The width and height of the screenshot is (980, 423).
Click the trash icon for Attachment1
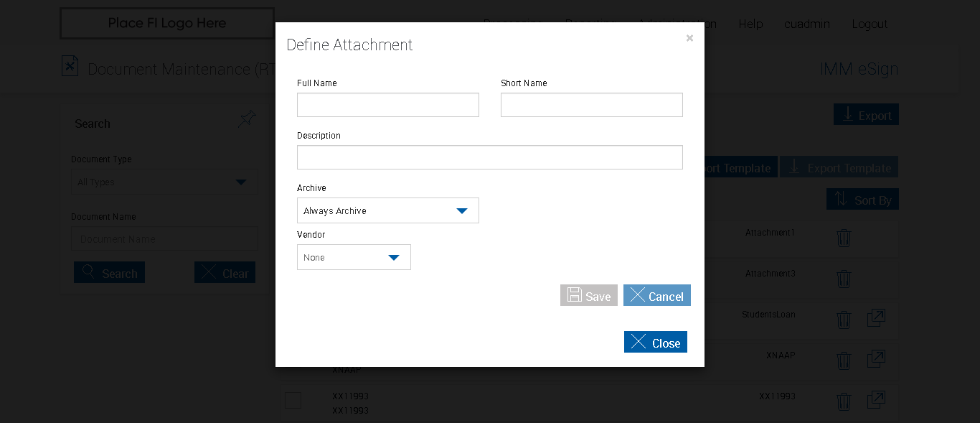(844, 238)
